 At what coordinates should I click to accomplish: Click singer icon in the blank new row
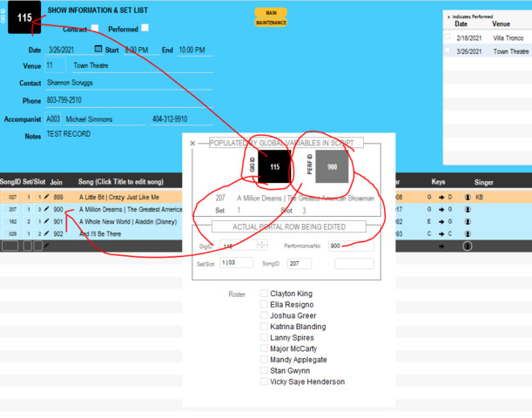pyautogui.click(x=468, y=246)
